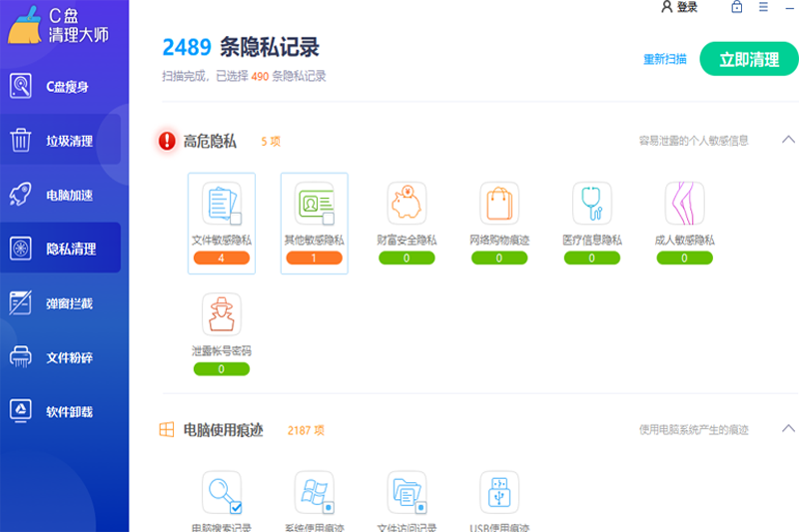Click the 重新扫描 link
Viewport: 799px width, 532px height.
click(x=665, y=59)
